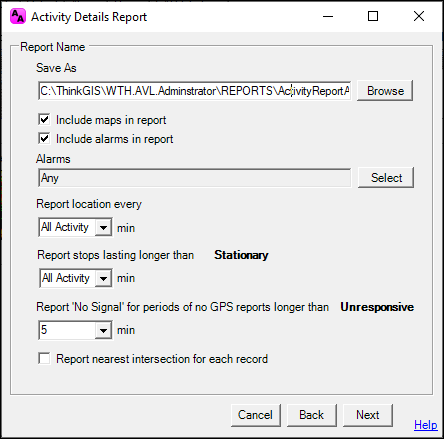Click the Browse button
Image resolution: width=444 pixels, height=439 pixels.
pos(385,91)
